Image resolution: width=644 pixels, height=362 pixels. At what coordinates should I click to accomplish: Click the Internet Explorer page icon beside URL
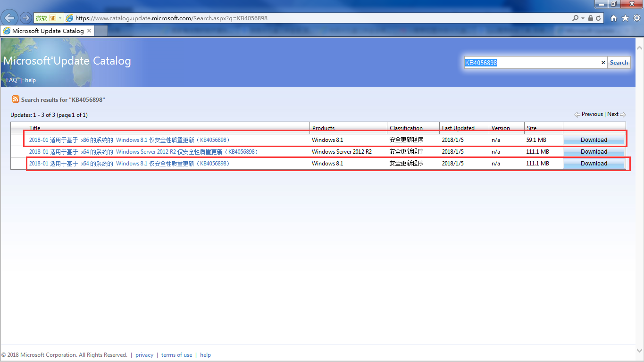tap(70, 18)
